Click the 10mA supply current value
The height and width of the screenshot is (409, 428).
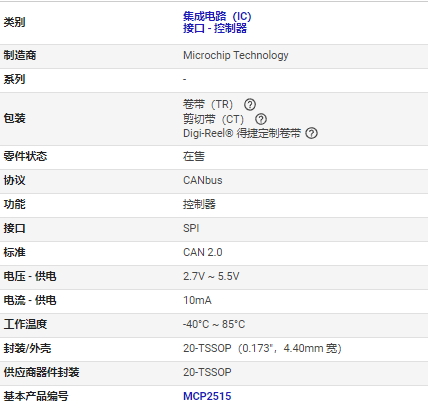pyautogui.click(x=197, y=300)
